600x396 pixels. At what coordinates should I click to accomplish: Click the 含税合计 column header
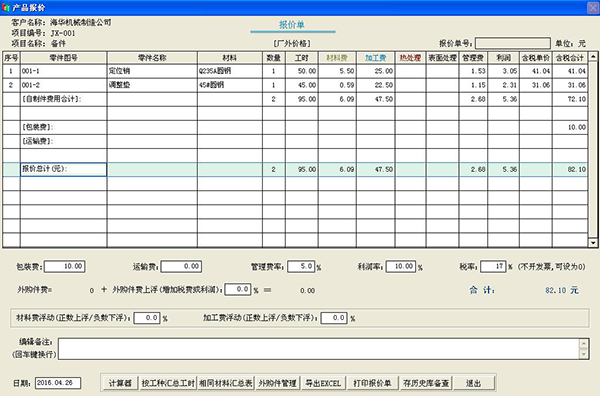(x=570, y=58)
